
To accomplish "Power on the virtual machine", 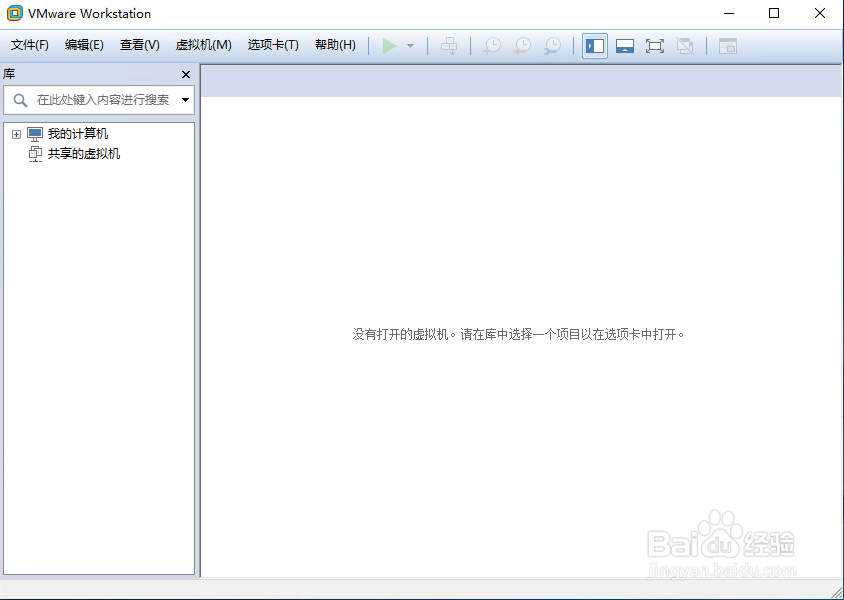I will (390, 45).
